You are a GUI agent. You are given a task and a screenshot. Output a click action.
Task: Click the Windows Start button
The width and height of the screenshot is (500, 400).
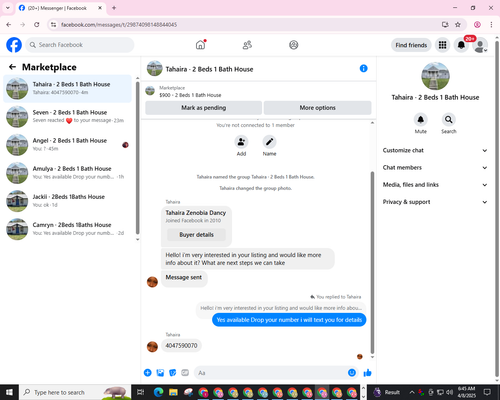pos(9,392)
